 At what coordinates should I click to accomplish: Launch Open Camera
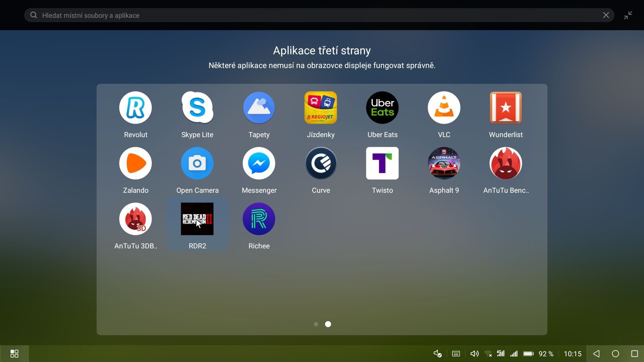pos(197,163)
